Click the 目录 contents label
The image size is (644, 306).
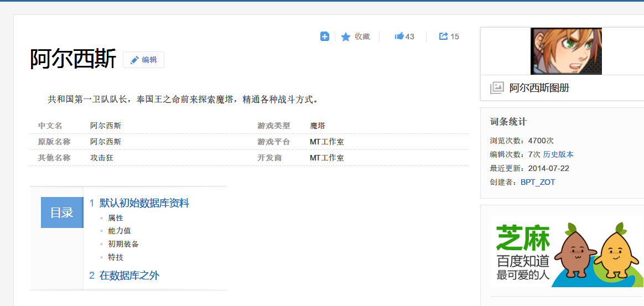click(61, 212)
